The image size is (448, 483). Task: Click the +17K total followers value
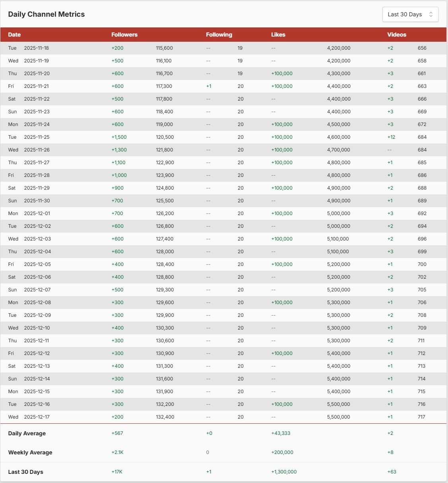click(117, 472)
